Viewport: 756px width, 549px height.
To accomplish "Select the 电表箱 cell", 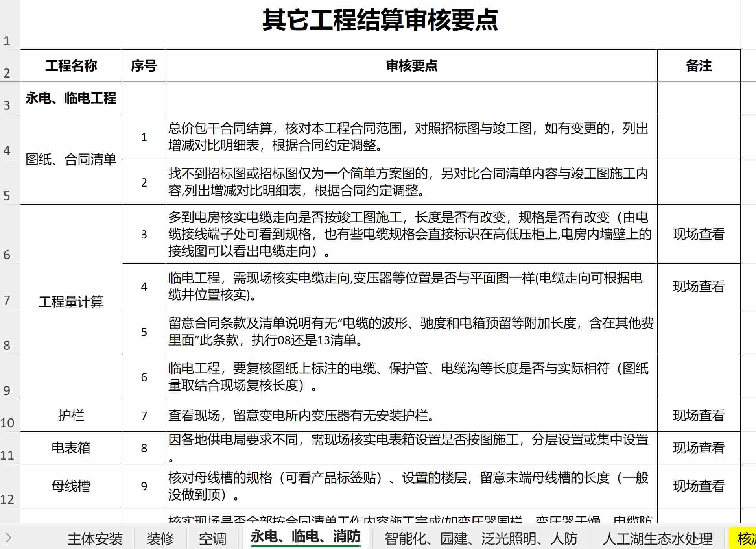I will tap(71, 448).
